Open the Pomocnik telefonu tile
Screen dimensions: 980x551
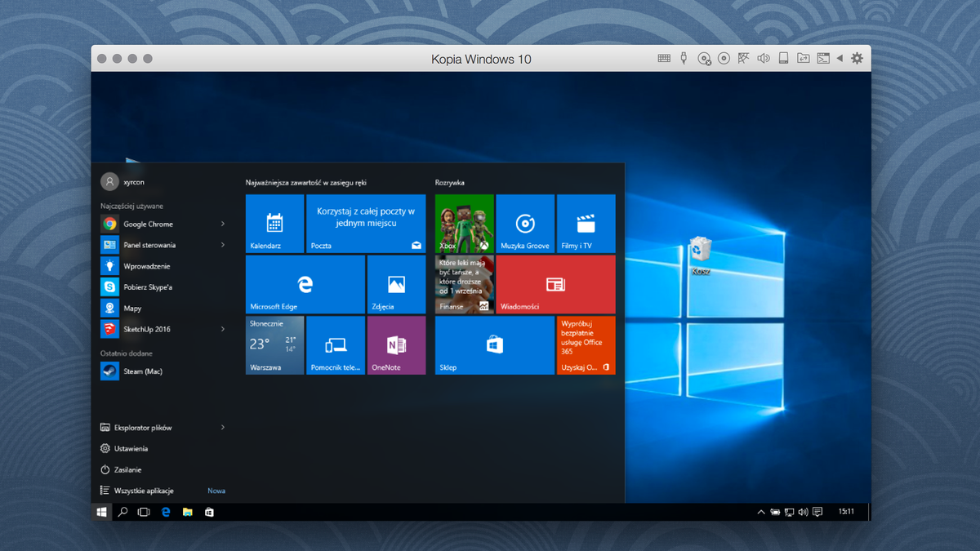(336, 345)
